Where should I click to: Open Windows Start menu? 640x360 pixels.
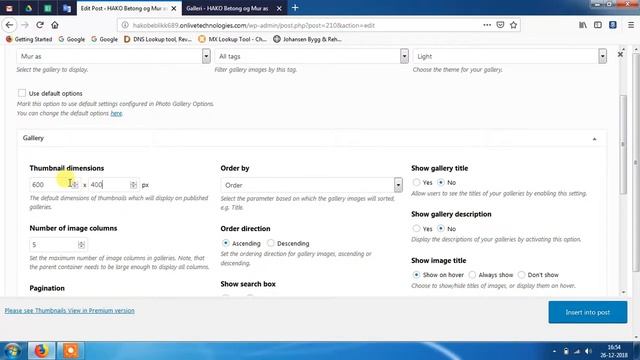point(12,351)
